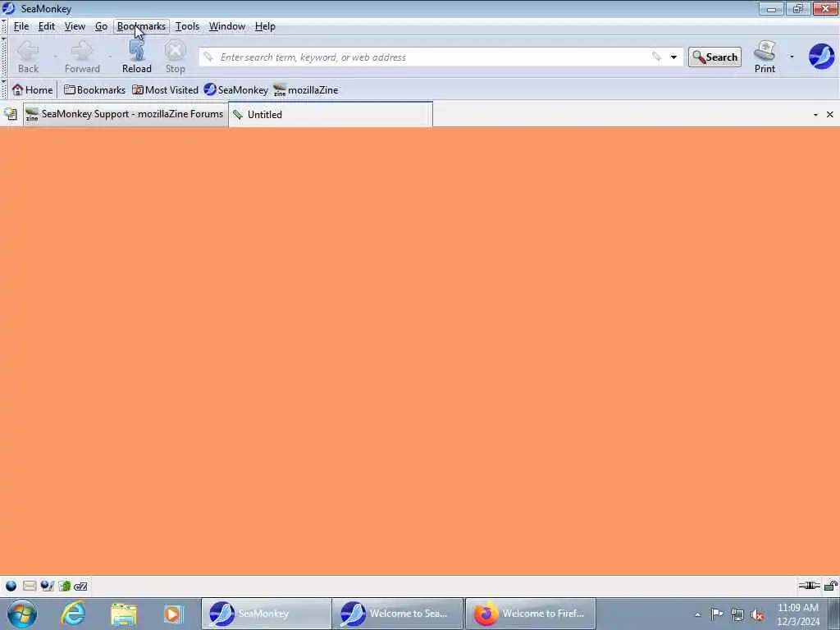Show hidden system tray icons

(x=697, y=614)
